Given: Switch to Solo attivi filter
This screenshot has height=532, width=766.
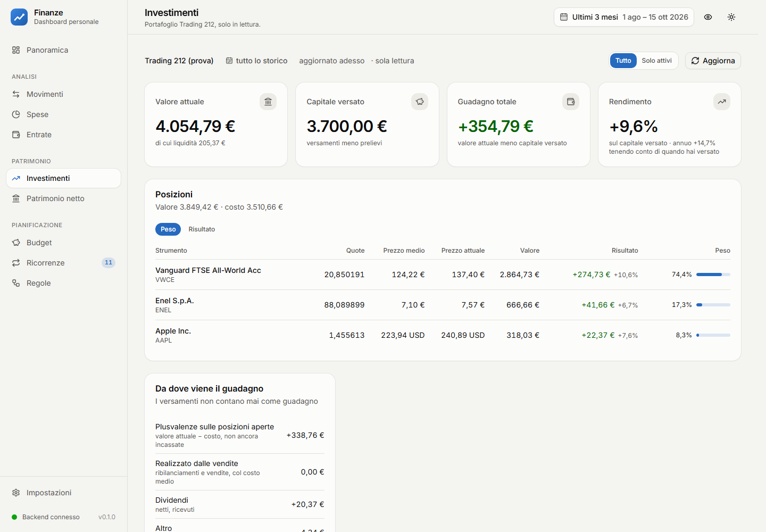Looking at the screenshot, I should [x=656, y=61].
